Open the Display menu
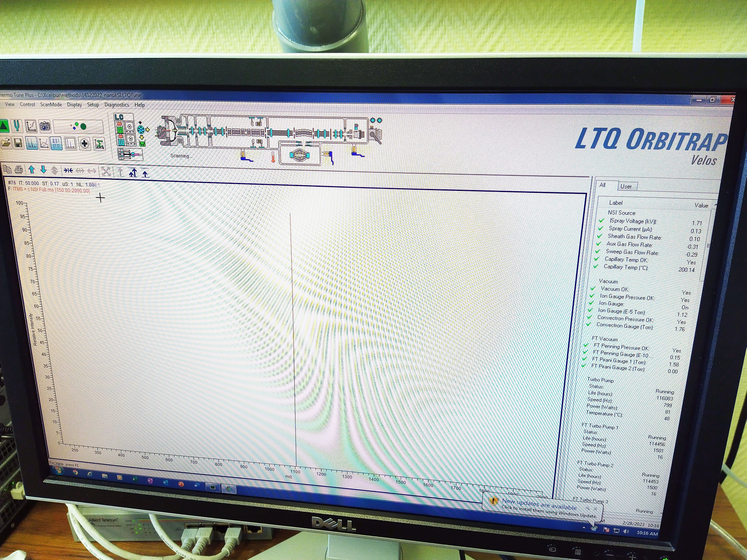This screenshot has width=747, height=560. click(74, 105)
